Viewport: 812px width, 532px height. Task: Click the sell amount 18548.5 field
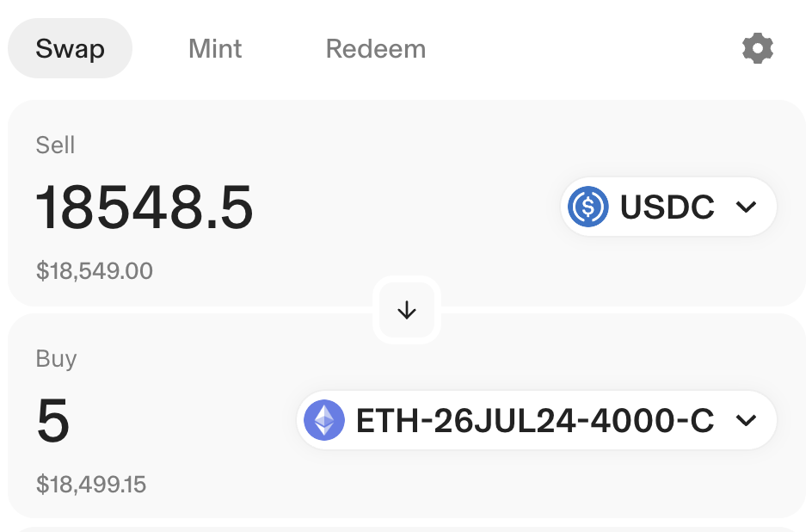tap(145, 207)
